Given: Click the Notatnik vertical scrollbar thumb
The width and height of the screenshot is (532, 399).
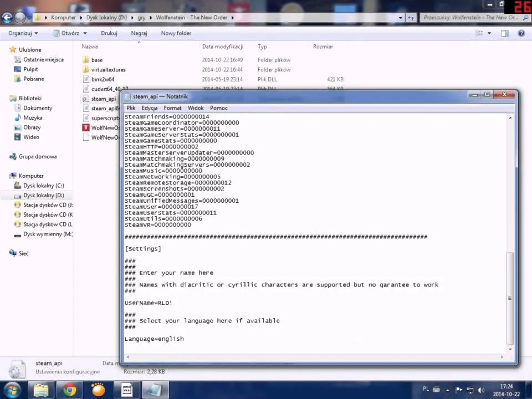Looking at the screenshot, I should (x=510, y=299).
